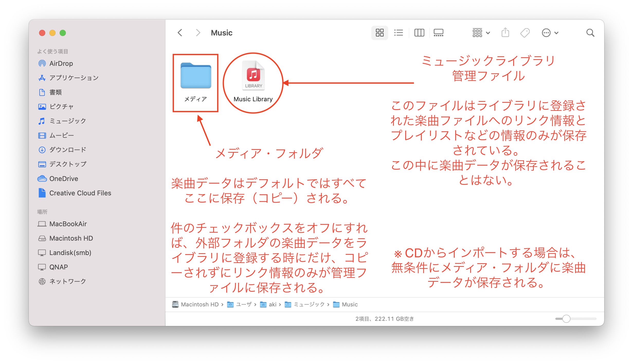This screenshot has width=633, height=364.
Task: Click the search magnifier icon
Action: pyautogui.click(x=590, y=33)
